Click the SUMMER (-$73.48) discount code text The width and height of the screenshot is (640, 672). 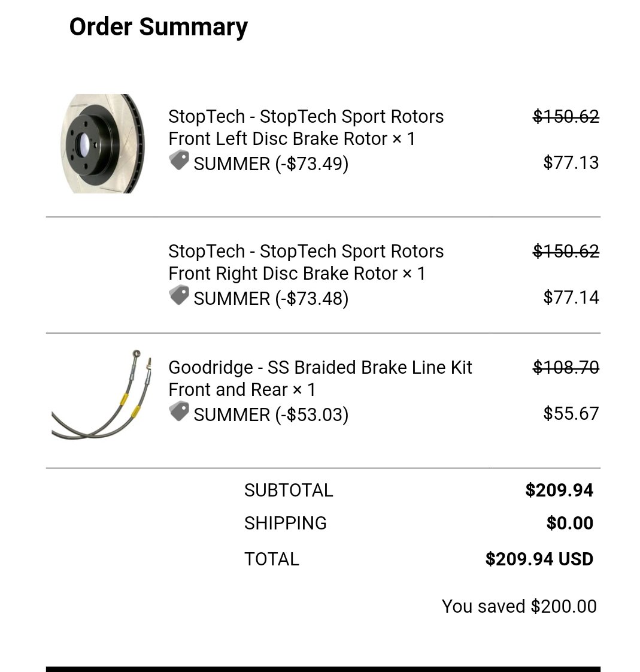click(271, 298)
